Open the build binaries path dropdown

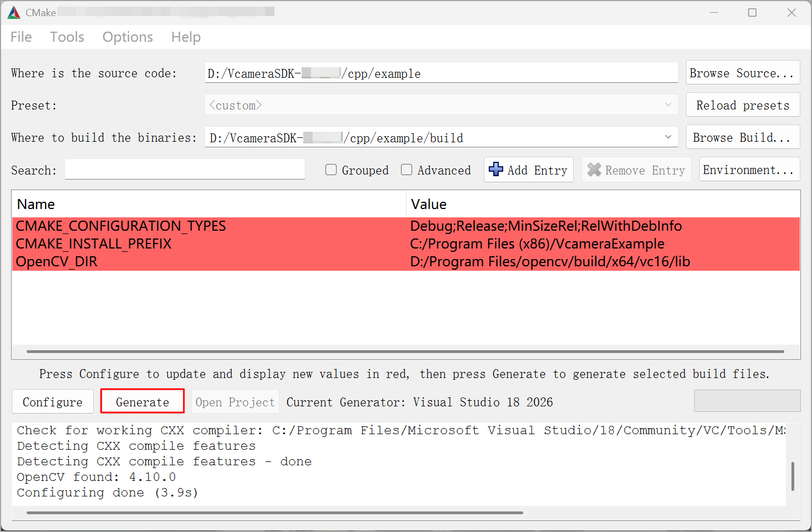pos(668,137)
